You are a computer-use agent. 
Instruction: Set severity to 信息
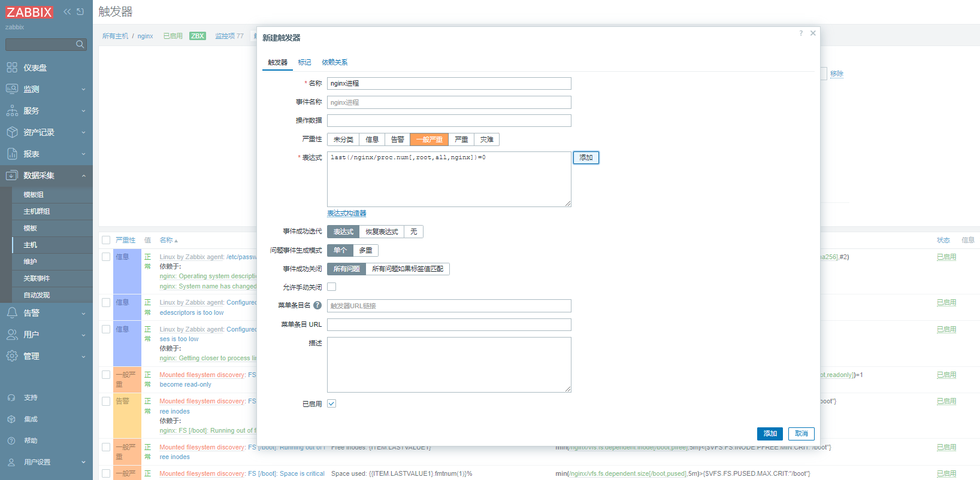click(372, 139)
